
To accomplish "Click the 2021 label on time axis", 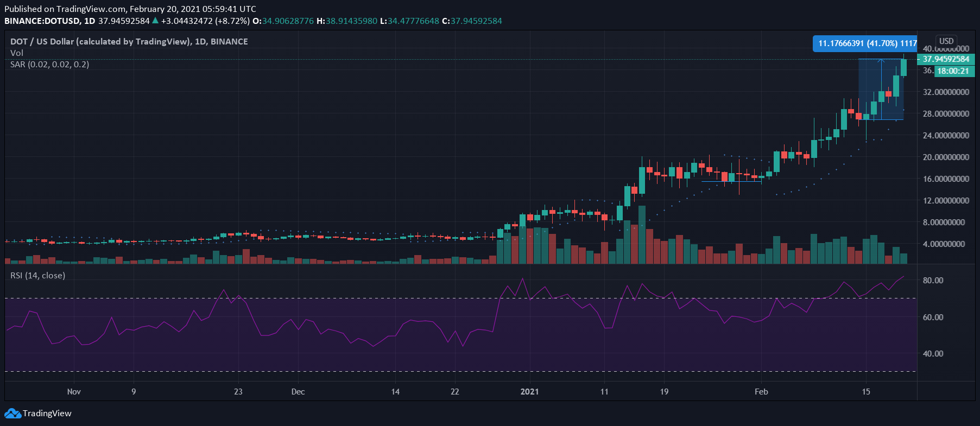I will click(530, 392).
